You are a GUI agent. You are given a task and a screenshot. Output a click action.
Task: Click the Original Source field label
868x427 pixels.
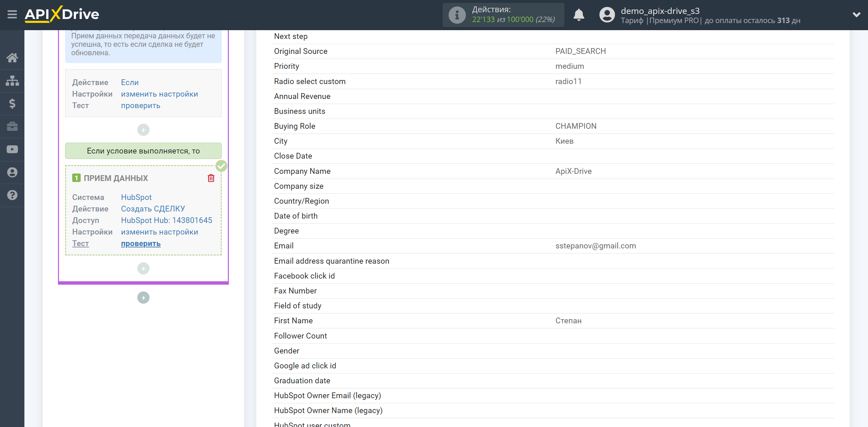[301, 51]
